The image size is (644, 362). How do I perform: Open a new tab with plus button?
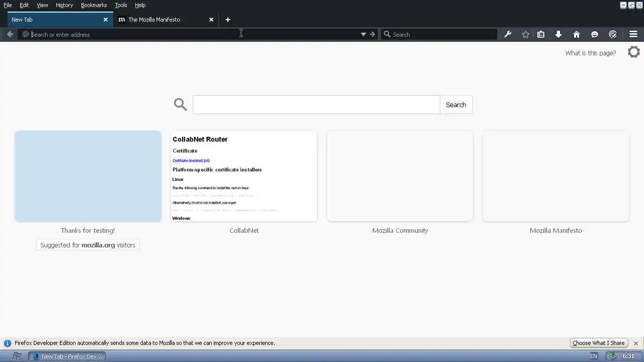228,20
